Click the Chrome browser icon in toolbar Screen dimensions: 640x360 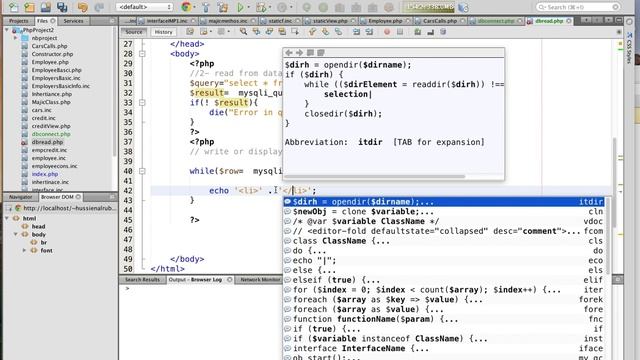pyautogui.click(x=186, y=7)
